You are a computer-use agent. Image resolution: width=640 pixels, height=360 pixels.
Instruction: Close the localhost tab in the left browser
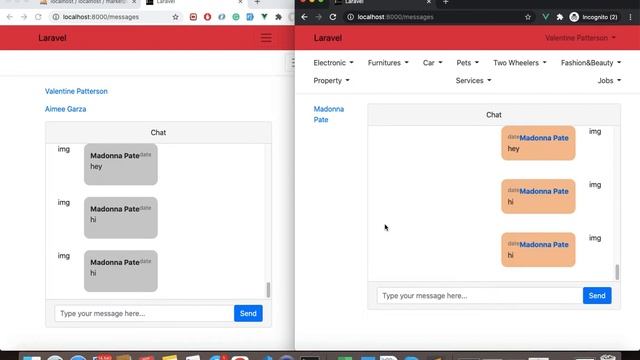pyautogui.click(x=134, y=2)
